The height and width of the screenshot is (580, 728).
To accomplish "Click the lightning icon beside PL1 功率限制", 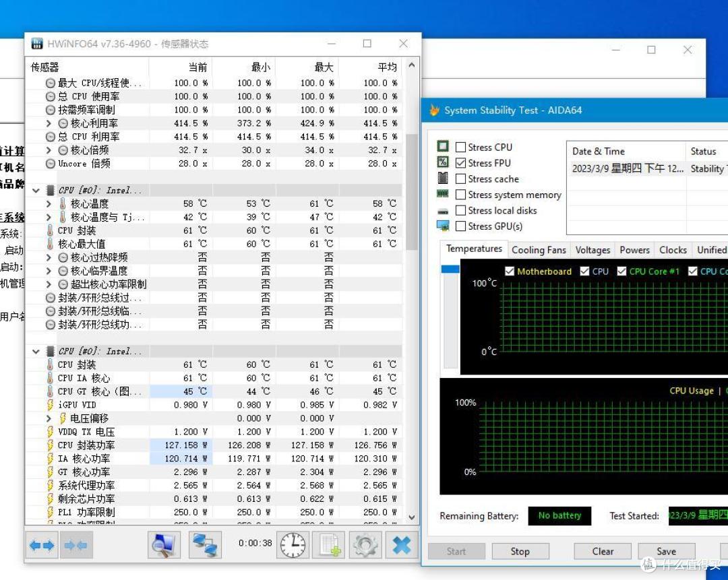I will tap(50, 512).
